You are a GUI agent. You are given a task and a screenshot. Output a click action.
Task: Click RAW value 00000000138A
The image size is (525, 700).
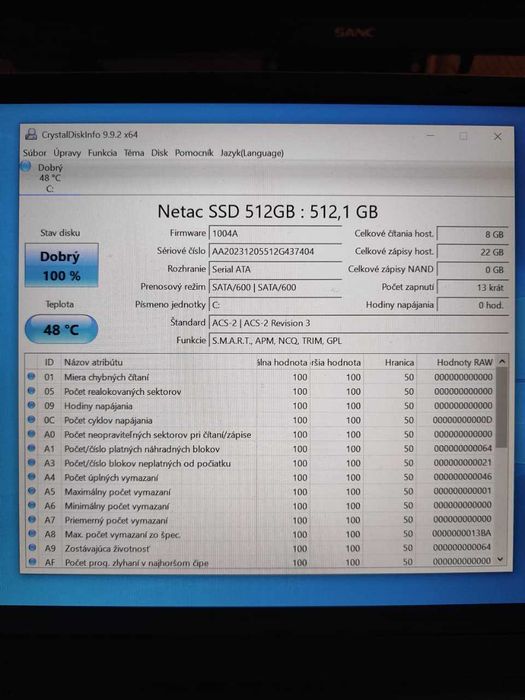tap(462, 533)
